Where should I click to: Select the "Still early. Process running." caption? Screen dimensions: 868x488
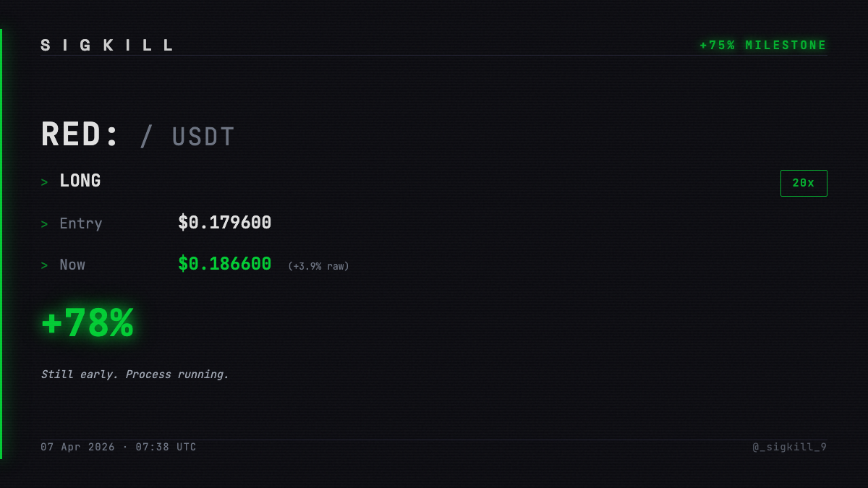(x=135, y=374)
